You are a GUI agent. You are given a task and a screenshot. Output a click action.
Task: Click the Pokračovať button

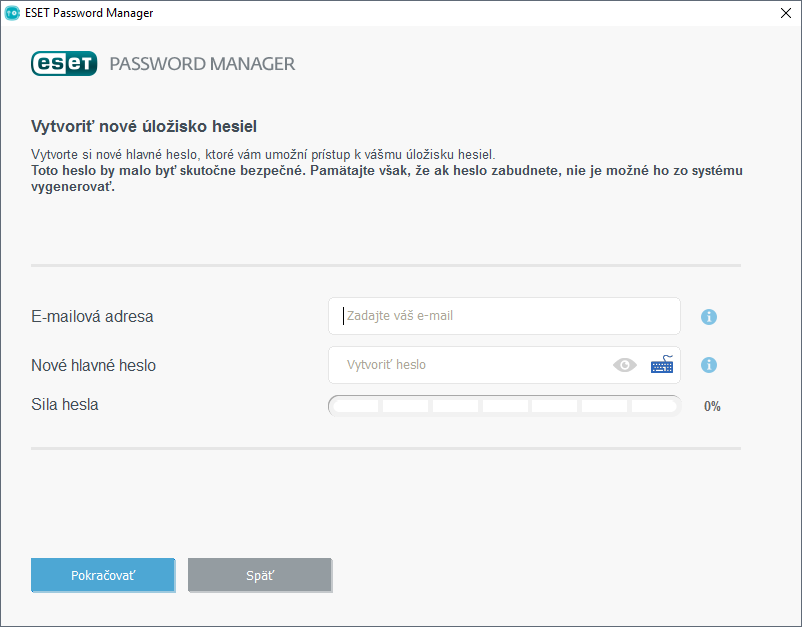pos(103,575)
